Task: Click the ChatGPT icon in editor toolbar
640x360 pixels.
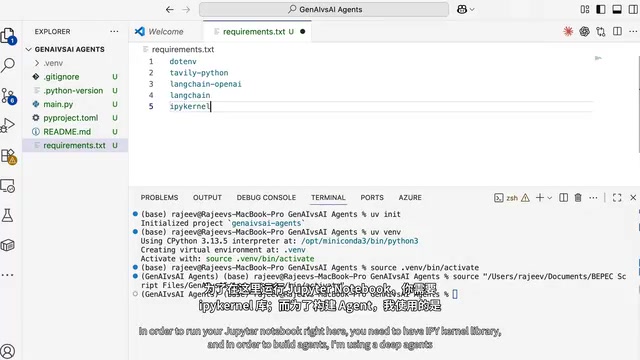Action: (x=584, y=31)
